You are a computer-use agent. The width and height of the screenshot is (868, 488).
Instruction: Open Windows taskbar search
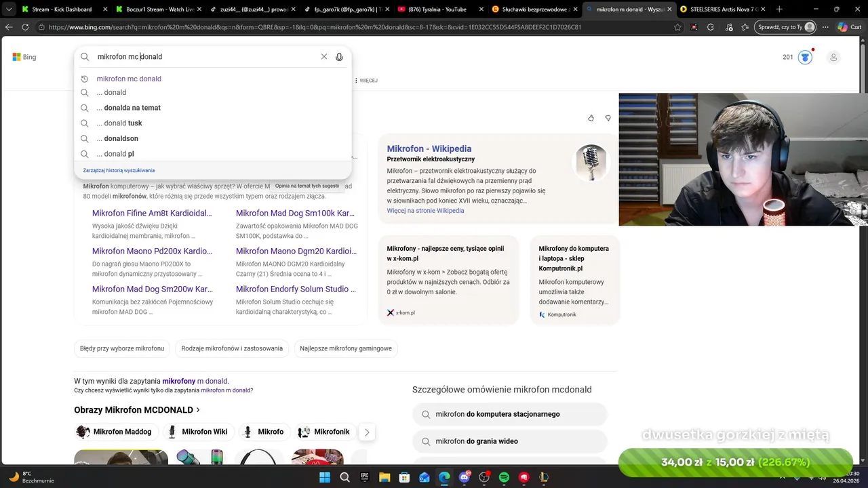tap(344, 477)
